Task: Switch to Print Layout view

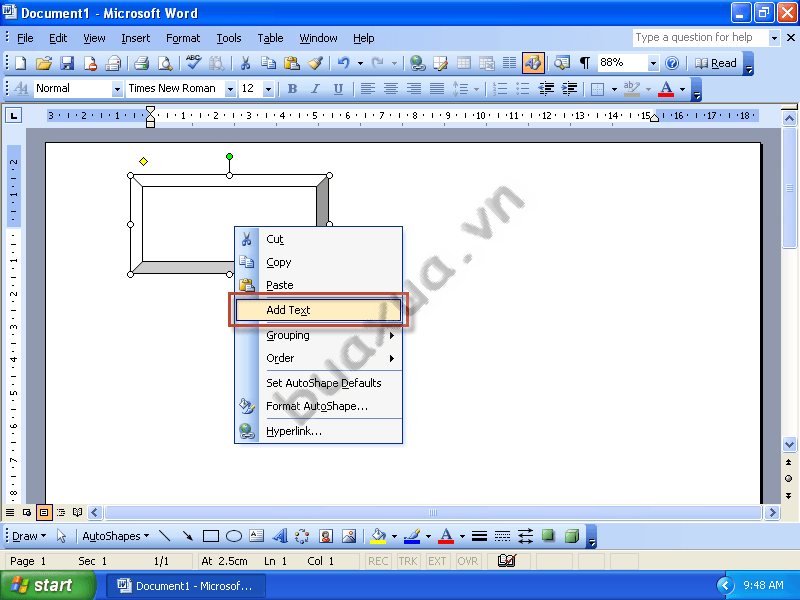Action: point(44,512)
